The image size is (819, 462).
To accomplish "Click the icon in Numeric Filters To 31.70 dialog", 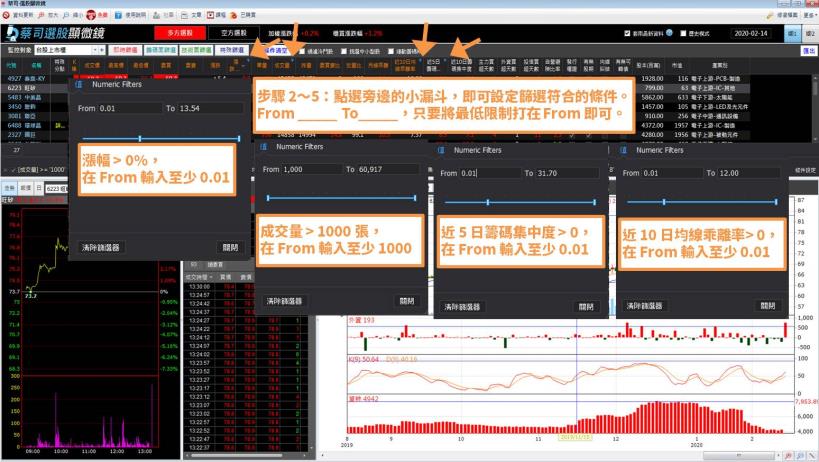I will (x=441, y=150).
